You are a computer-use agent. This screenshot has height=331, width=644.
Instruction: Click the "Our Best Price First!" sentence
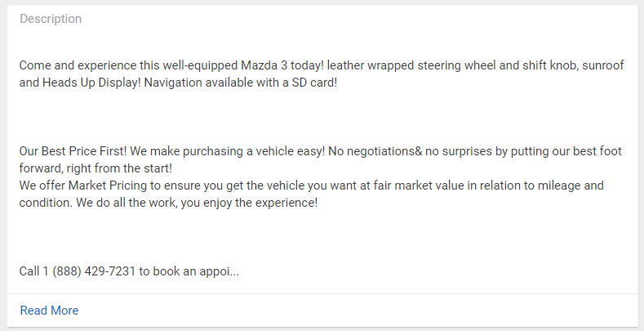click(73, 151)
